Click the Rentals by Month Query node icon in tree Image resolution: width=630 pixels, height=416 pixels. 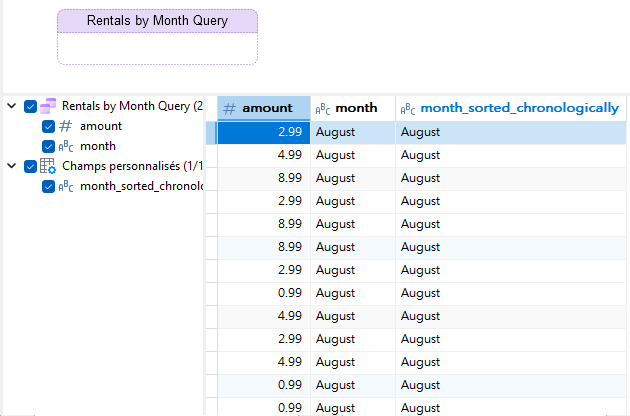[x=48, y=106]
